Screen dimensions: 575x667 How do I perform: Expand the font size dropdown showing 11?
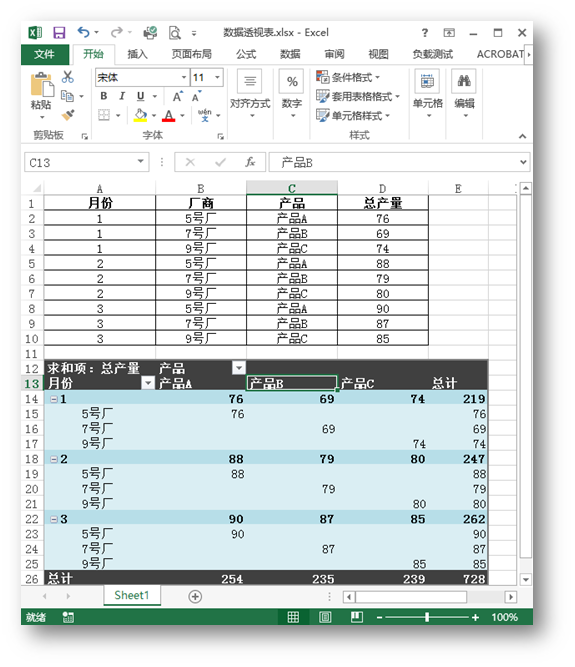point(217,77)
